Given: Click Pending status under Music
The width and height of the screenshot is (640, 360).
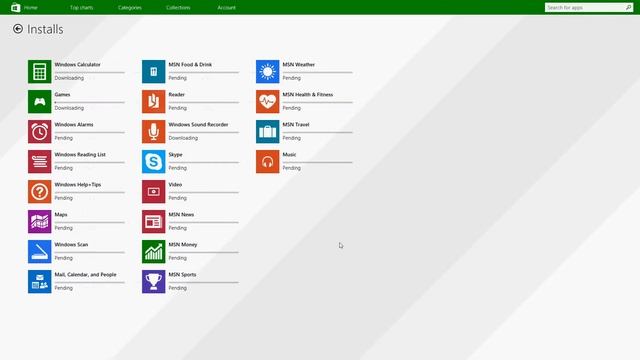Looking at the screenshot, I should coord(291,168).
